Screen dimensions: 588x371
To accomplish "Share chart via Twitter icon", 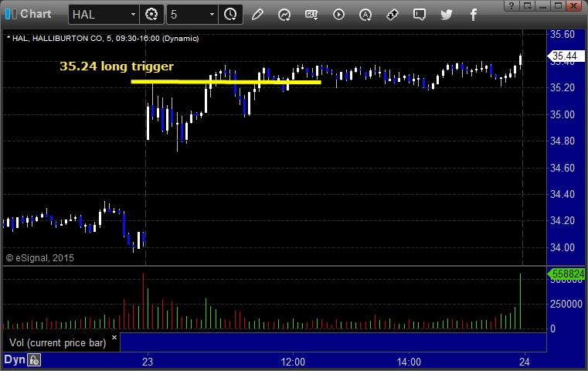I will (x=447, y=15).
